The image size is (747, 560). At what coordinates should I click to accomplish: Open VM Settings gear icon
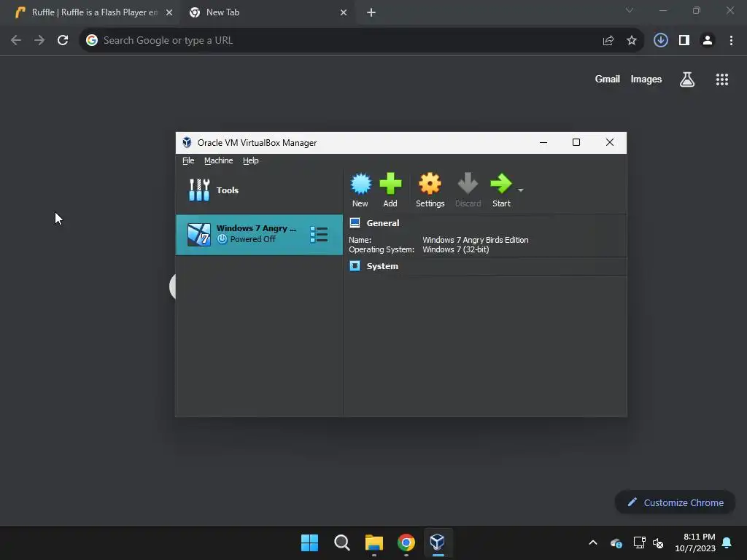[x=430, y=184]
